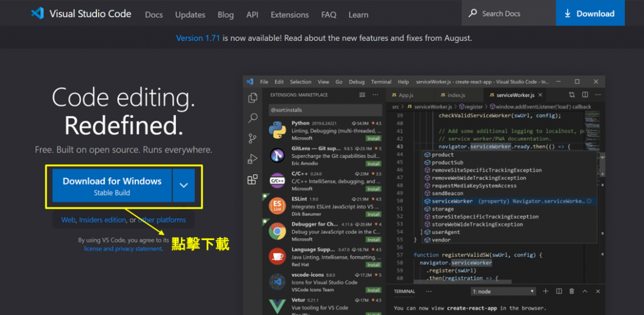Click the split editor icon
The image size is (644, 315).
(586, 95)
